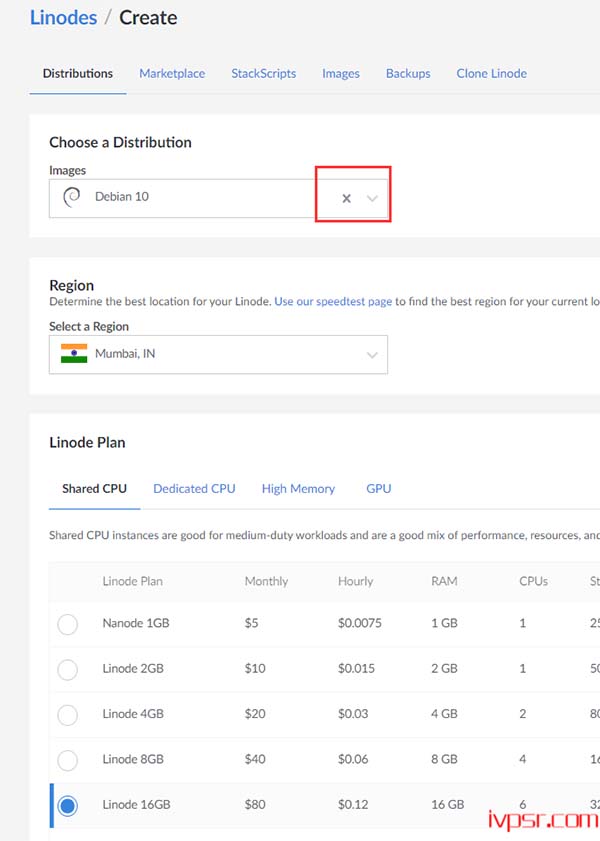
Task: Select the Shared CPU plan tab
Action: coord(94,489)
